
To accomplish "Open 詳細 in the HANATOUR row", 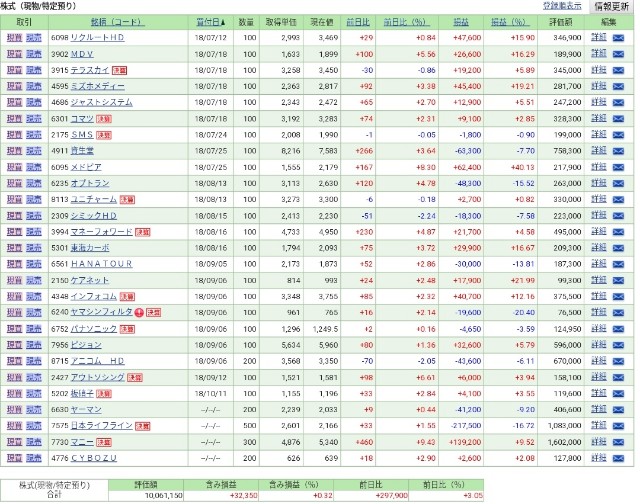I will coord(599,264).
